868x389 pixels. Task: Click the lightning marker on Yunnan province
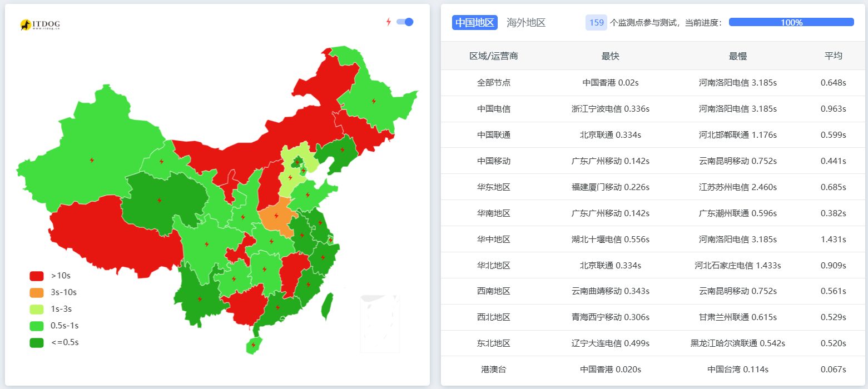[x=200, y=299]
